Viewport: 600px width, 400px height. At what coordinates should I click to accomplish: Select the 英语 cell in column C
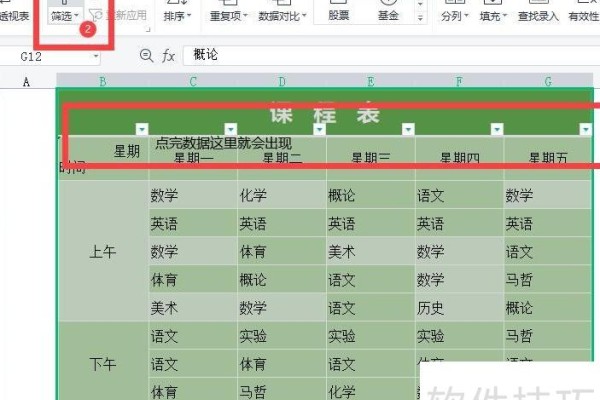tap(193, 223)
